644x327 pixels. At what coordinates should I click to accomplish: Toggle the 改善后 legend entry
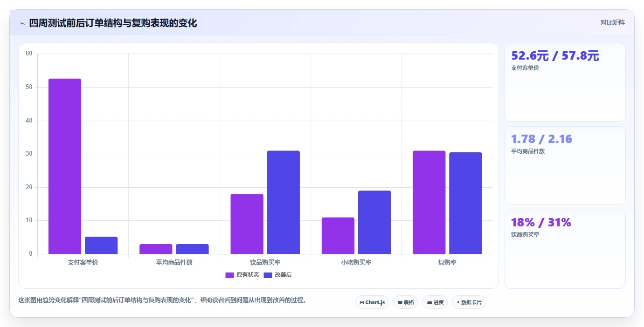point(277,275)
